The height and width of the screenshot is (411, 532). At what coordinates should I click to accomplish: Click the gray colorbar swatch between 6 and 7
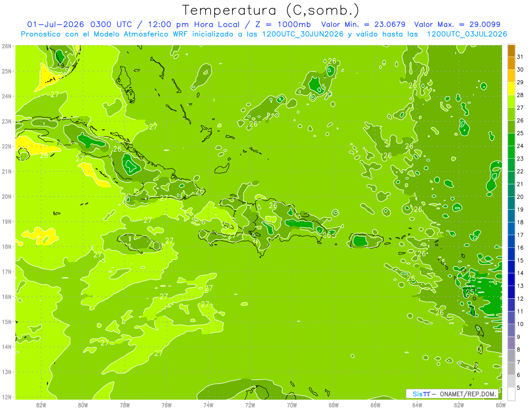[x=511, y=368]
